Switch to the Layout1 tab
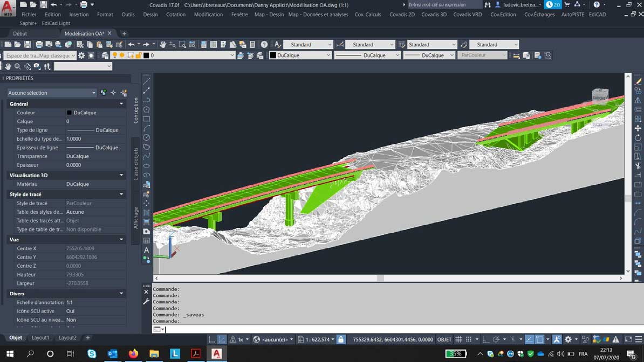The height and width of the screenshot is (362, 644). coord(40,338)
